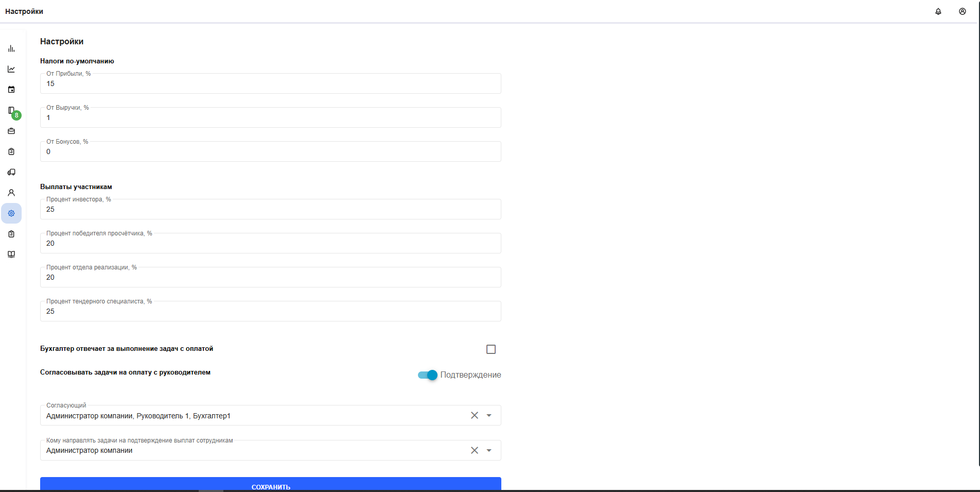Open the briefcase sidebar icon
Image resolution: width=980 pixels, height=492 pixels.
tap(11, 131)
